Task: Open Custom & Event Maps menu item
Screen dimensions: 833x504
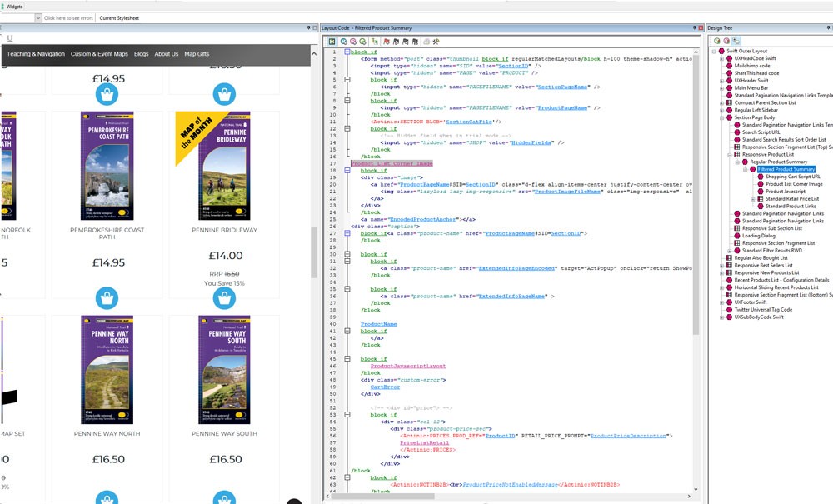Action: tap(99, 54)
